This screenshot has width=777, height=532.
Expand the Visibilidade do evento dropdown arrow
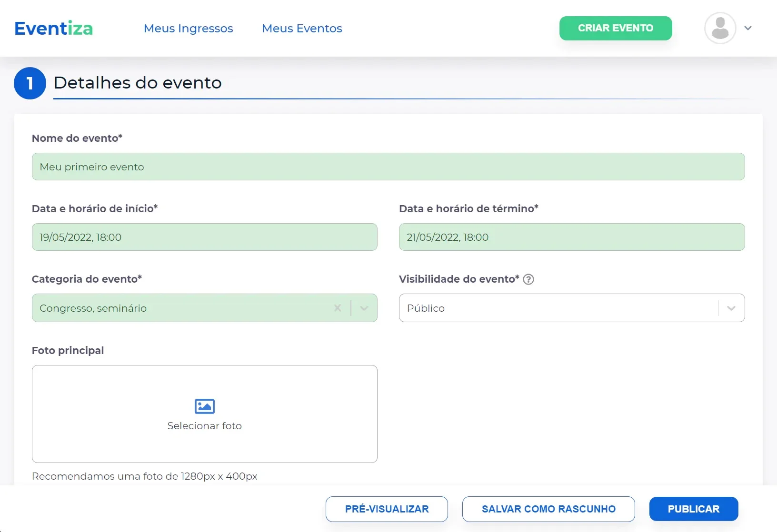[x=731, y=308]
